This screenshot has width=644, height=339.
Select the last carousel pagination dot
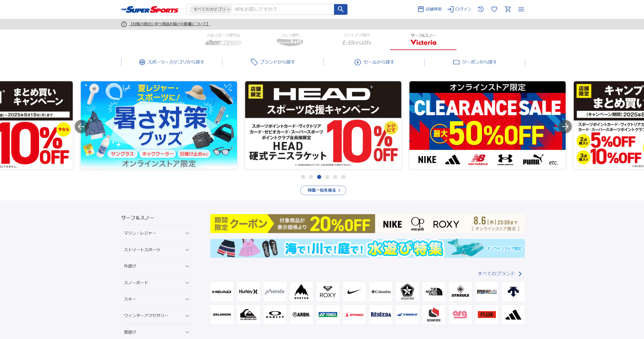343,177
